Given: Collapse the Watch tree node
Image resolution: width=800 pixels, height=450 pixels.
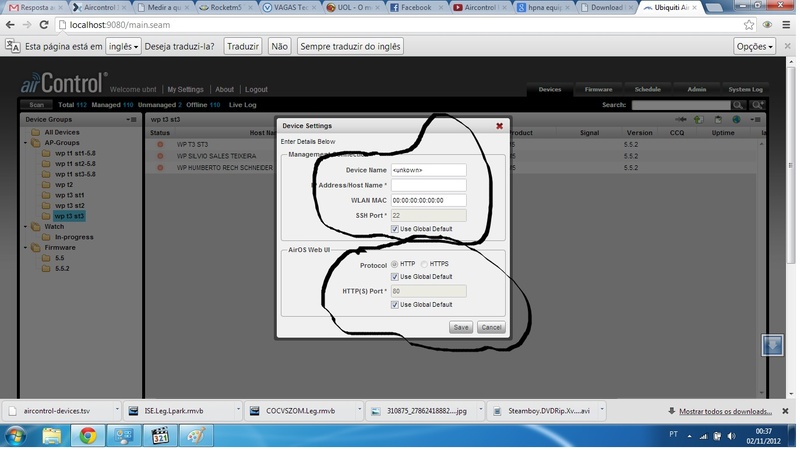Looking at the screenshot, I should click(x=26, y=228).
